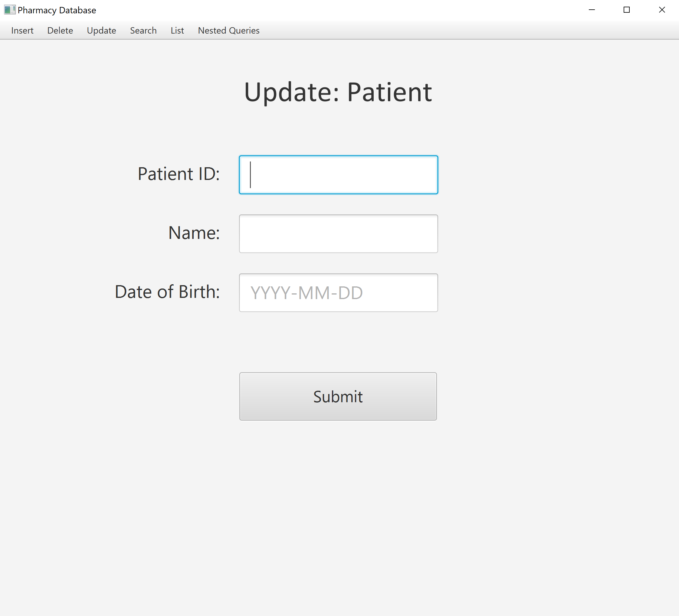The width and height of the screenshot is (679, 616).
Task: Click the Date of Birth label
Action: [167, 292]
